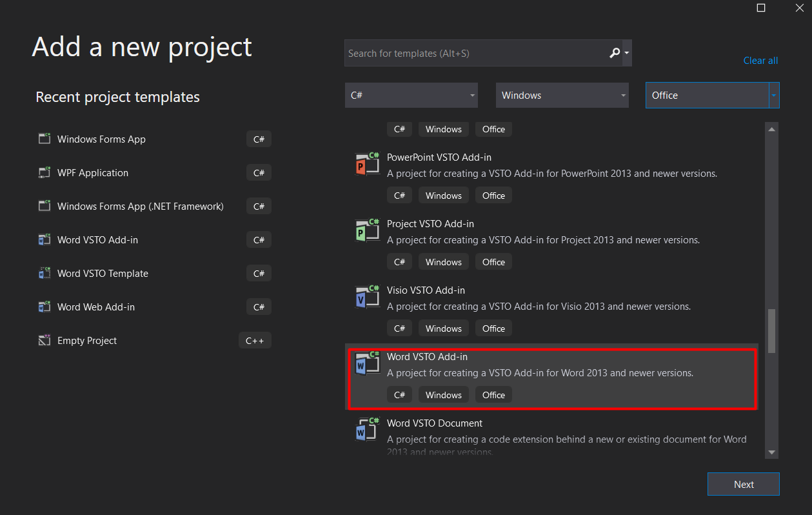Image resolution: width=812 pixels, height=515 pixels.
Task: Click the Word VSTO Add-in description text
Action: (x=540, y=372)
